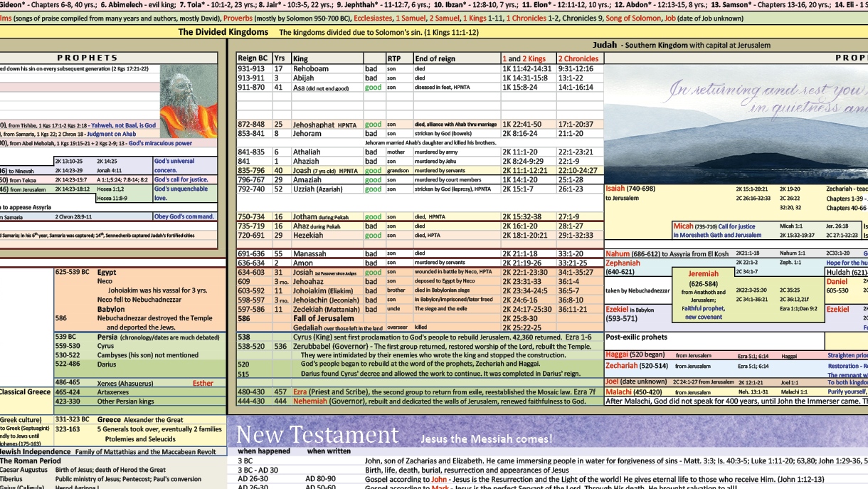
Task: Select the "Malachi (450-420)" prophet entry
Action: click(634, 392)
